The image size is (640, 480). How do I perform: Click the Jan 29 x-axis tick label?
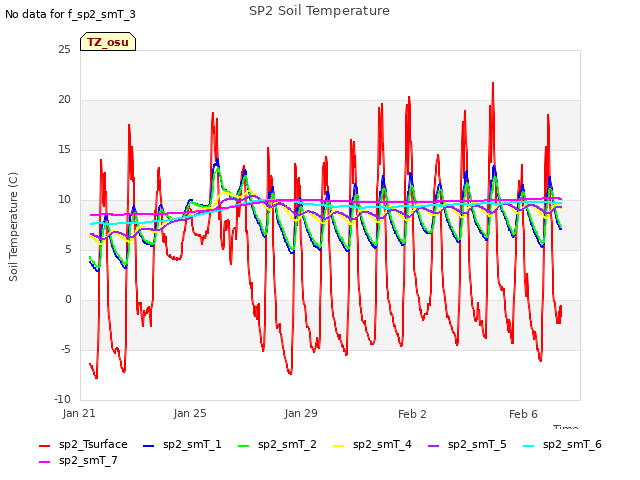coord(301,413)
